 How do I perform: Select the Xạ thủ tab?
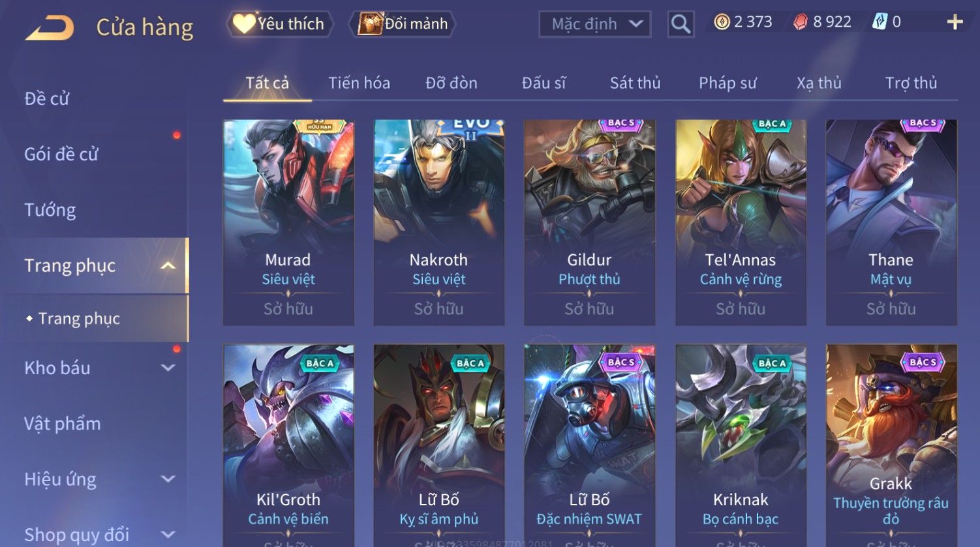pos(819,83)
